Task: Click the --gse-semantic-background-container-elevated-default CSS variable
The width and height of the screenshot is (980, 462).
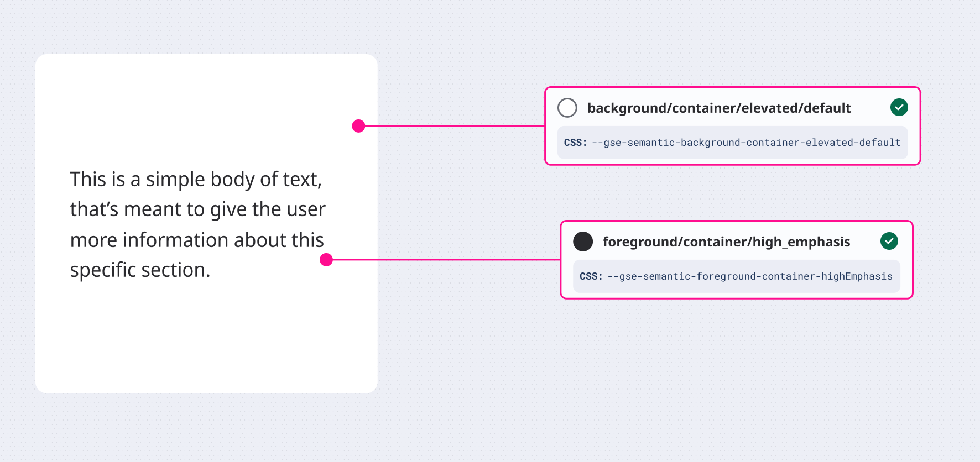Action: [746, 143]
